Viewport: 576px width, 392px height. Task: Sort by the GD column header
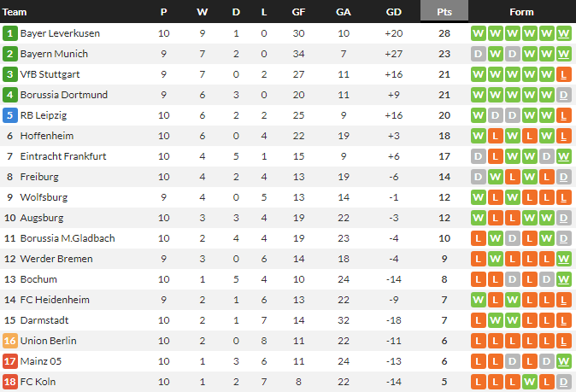(x=393, y=12)
